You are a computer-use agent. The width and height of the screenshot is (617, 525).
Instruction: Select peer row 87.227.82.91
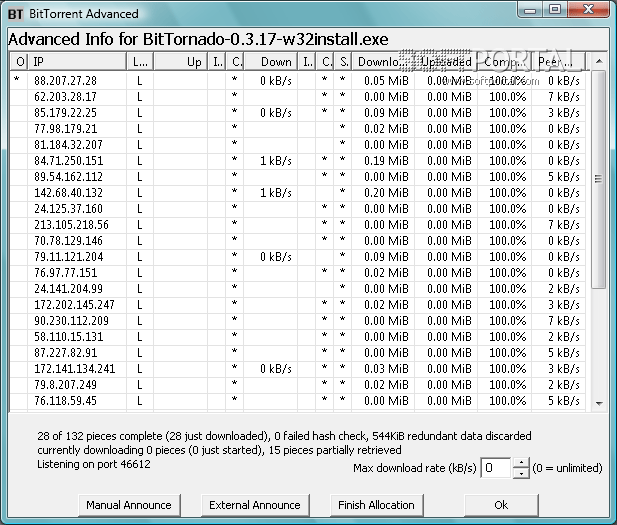(298, 353)
